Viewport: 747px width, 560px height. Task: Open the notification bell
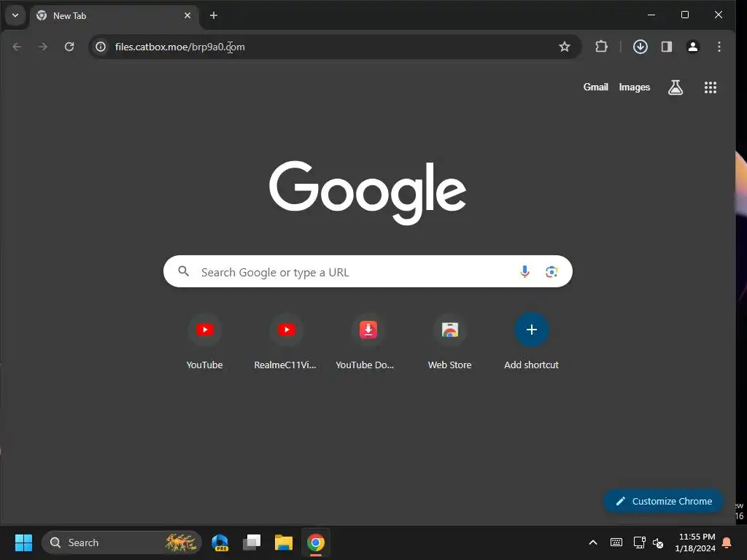tap(727, 542)
